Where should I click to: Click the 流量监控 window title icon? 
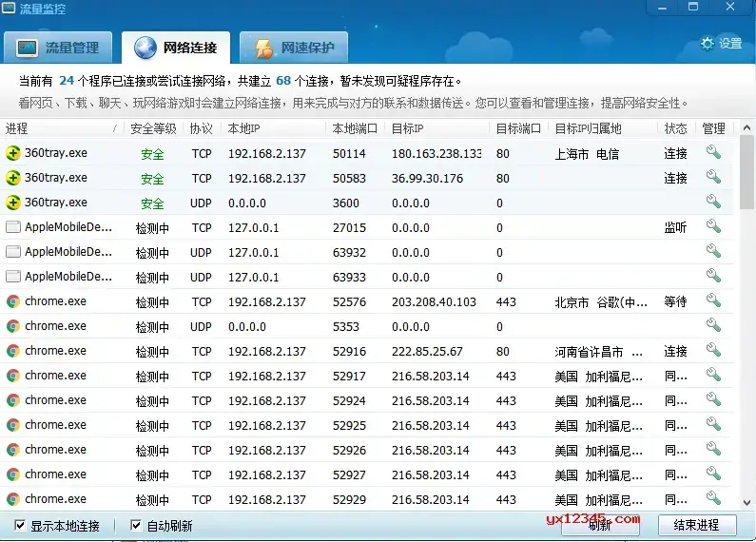pyautogui.click(x=9, y=9)
